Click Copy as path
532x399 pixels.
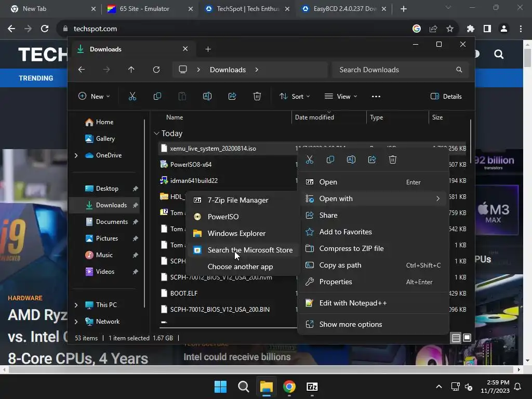(x=373, y=265)
